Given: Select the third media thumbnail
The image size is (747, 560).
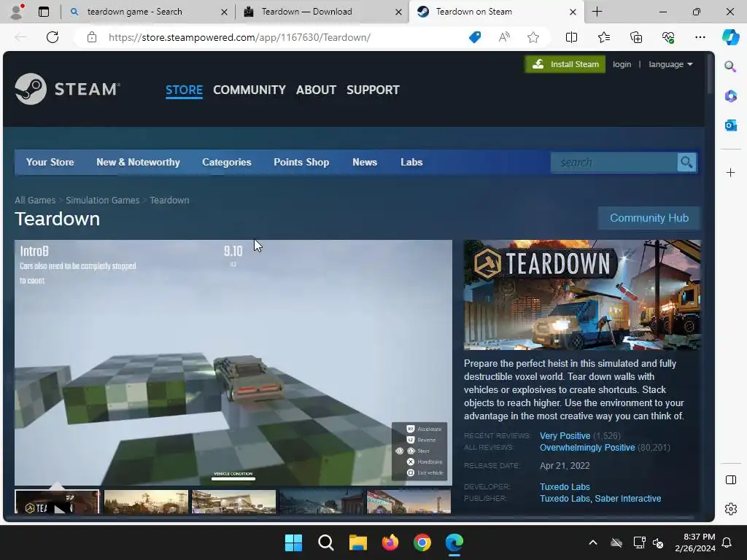Looking at the screenshot, I should click(233, 502).
